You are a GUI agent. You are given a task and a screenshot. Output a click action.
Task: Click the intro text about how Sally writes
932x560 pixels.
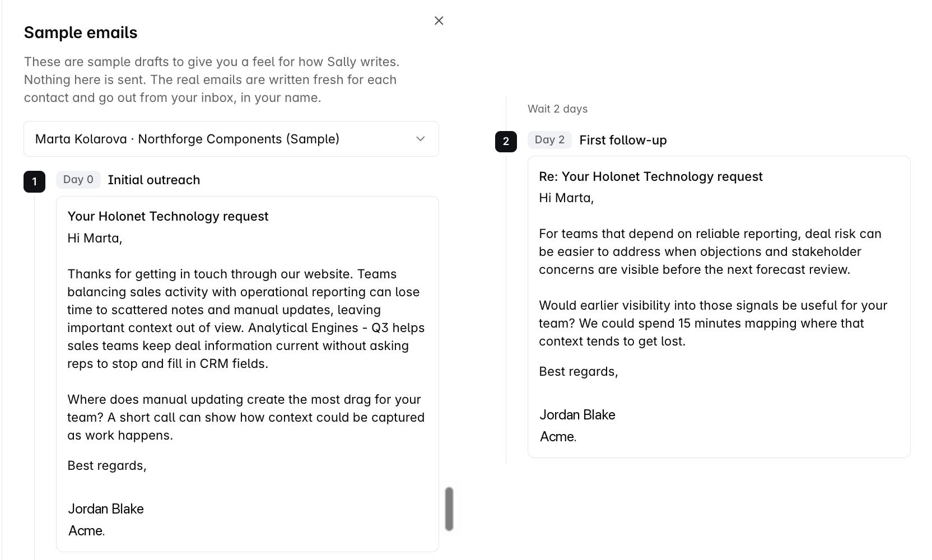click(x=212, y=80)
